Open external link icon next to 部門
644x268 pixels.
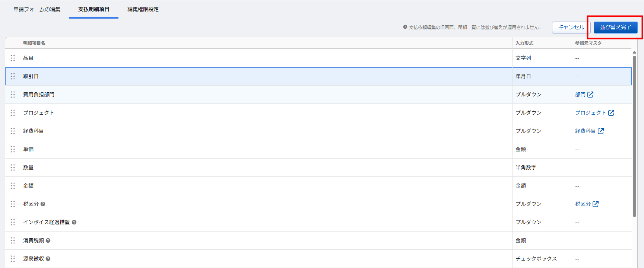[x=590, y=95]
